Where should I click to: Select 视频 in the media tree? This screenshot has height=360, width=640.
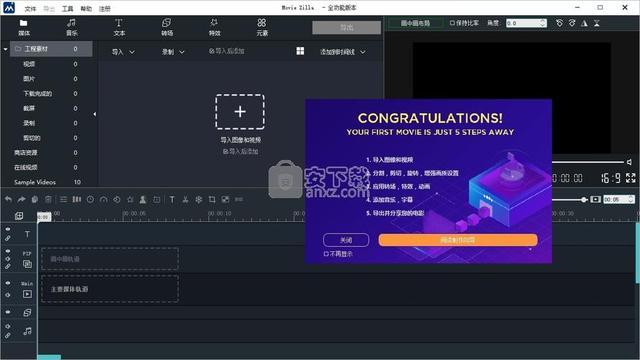(x=29, y=64)
